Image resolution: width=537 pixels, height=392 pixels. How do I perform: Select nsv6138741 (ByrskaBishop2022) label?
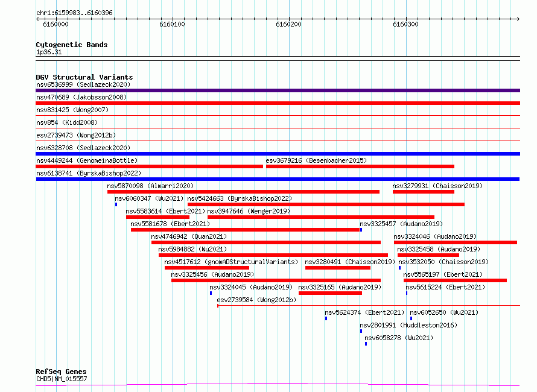pos(89,173)
